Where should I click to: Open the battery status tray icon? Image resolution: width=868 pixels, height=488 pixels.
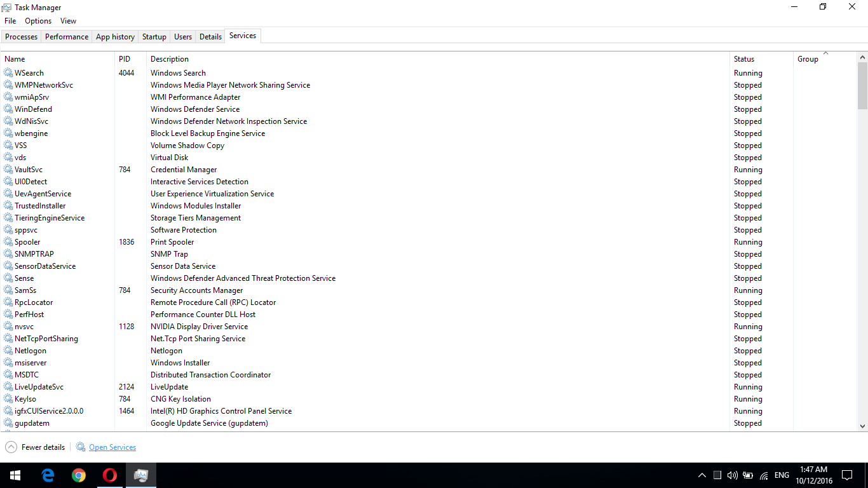[748, 475]
